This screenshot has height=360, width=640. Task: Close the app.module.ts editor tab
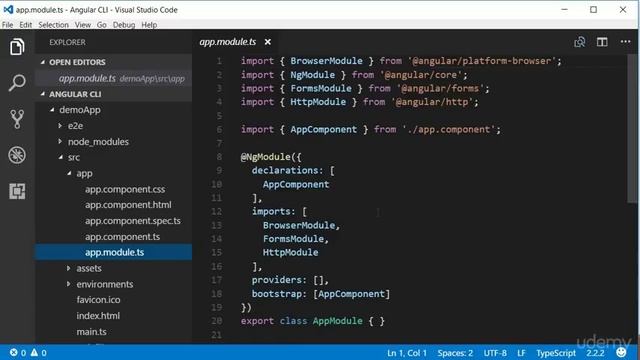[268, 42]
